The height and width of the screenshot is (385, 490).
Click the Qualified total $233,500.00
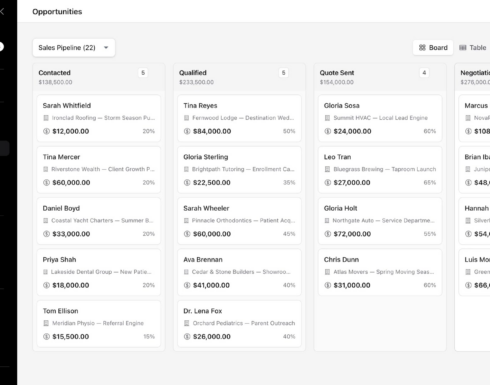(196, 82)
